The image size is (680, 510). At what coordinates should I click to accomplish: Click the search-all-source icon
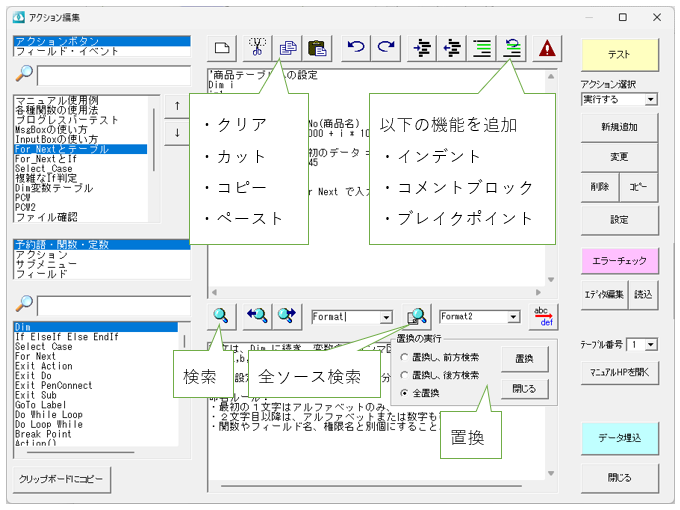[416, 315]
